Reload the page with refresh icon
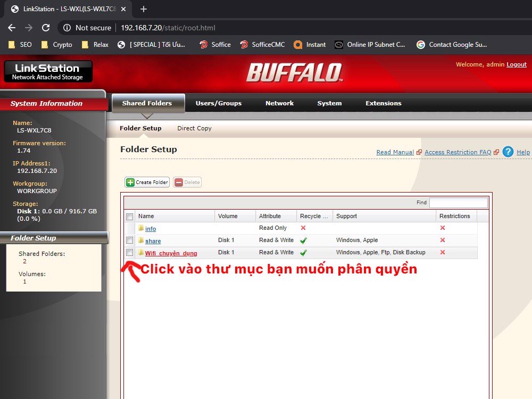Image resolution: width=532 pixels, height=399 pixels. (x=46, y=28)
